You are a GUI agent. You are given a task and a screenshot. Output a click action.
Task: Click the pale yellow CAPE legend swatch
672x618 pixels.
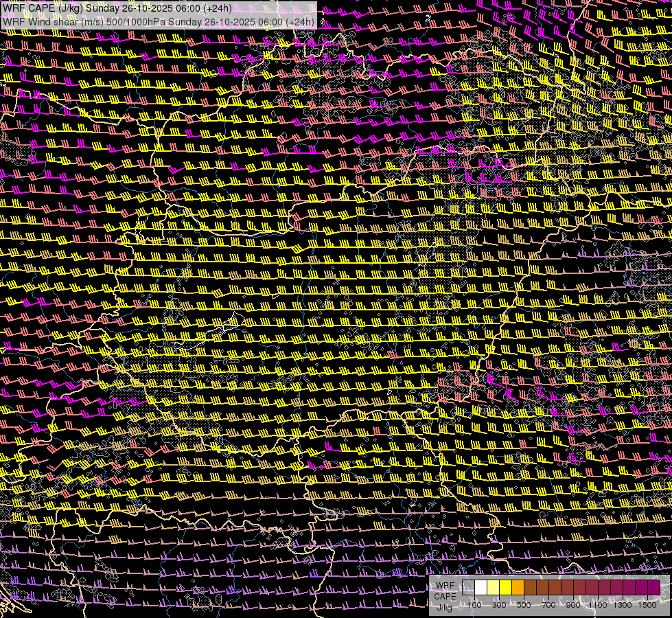(494, 588)
